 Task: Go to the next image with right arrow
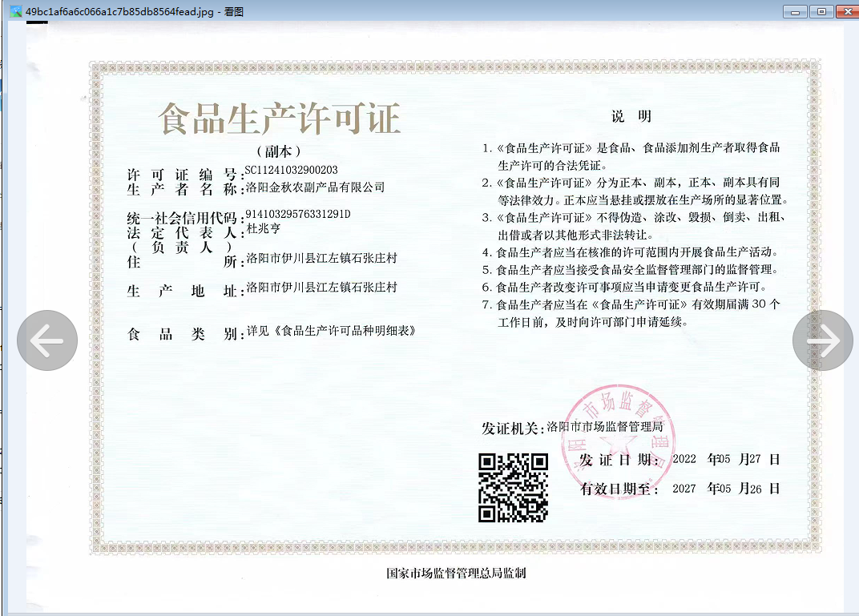click(822, 340)
